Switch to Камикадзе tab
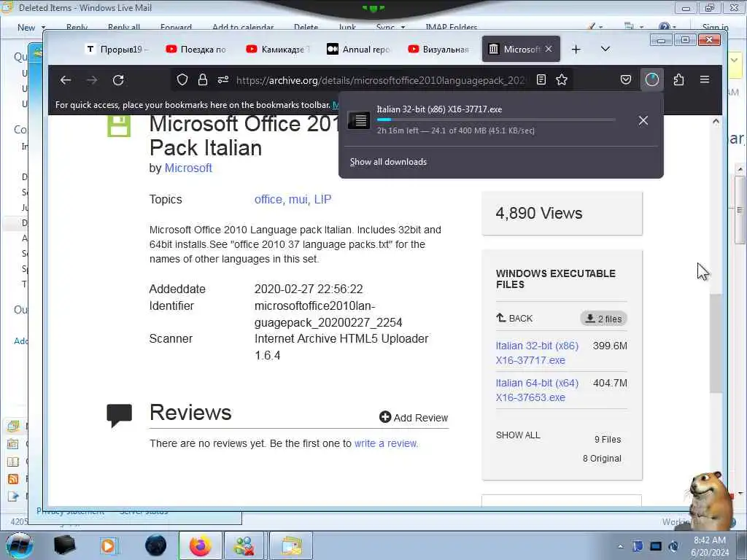Screen dimensions: 747x560 coord(278,49)
